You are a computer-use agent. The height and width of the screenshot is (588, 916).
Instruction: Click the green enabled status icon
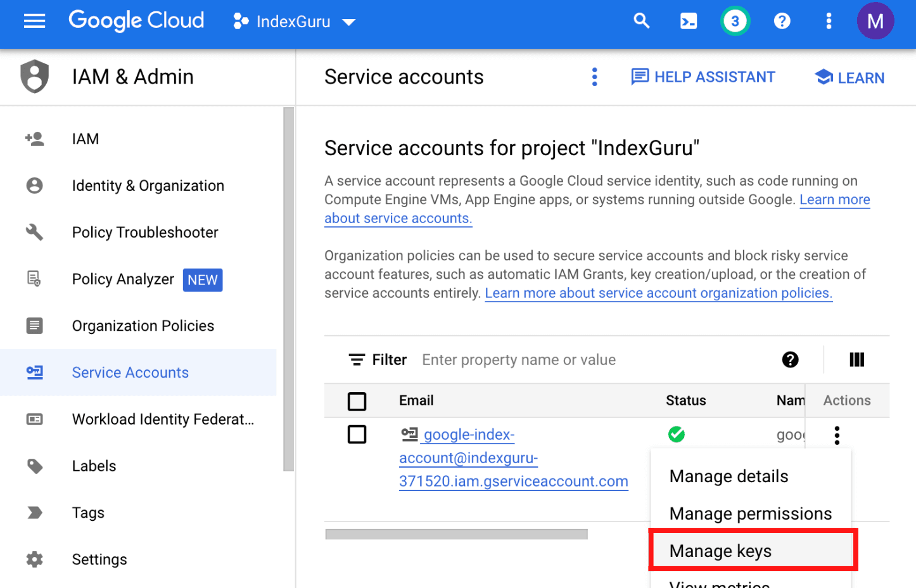pyautogui.click(x=677, y=435)
